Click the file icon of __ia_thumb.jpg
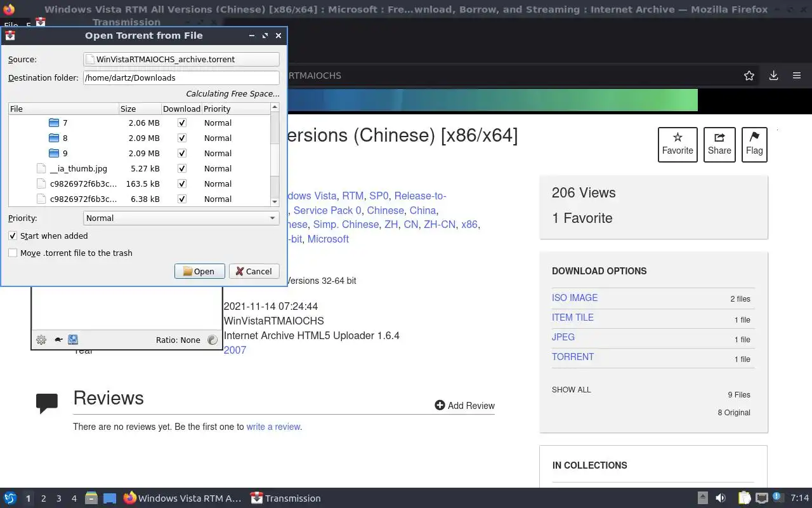 [x=42, y=168]
